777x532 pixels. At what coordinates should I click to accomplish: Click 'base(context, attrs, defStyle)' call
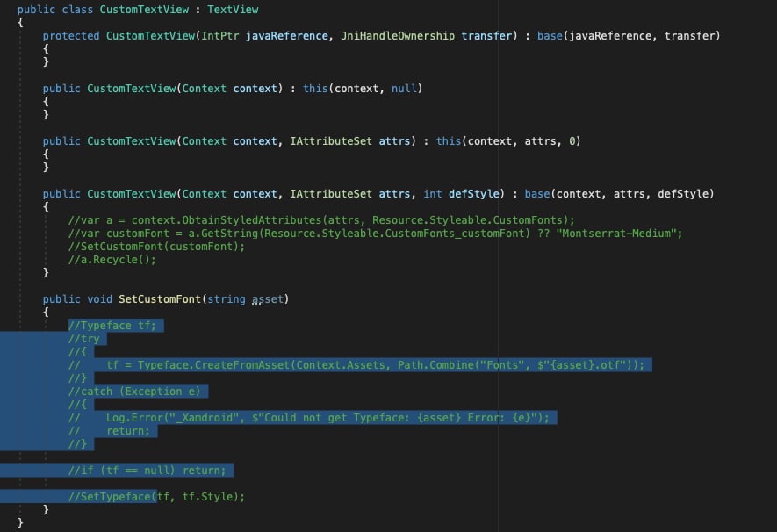point(620,194)
